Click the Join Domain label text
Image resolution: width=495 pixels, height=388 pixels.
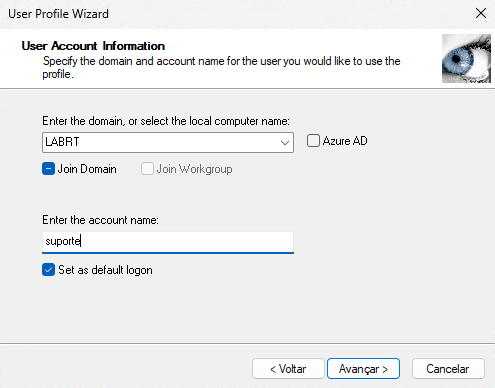click(87, 169)
